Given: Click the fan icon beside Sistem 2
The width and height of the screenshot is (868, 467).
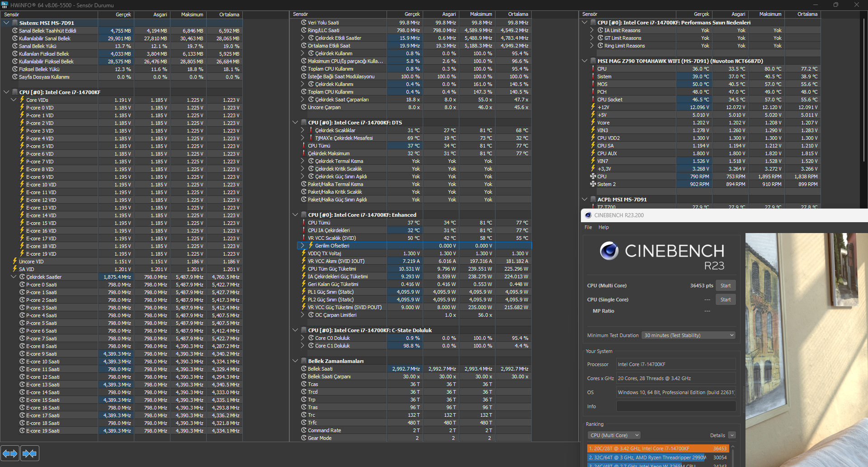Looking at the screenshot, I should pos(593,184).
